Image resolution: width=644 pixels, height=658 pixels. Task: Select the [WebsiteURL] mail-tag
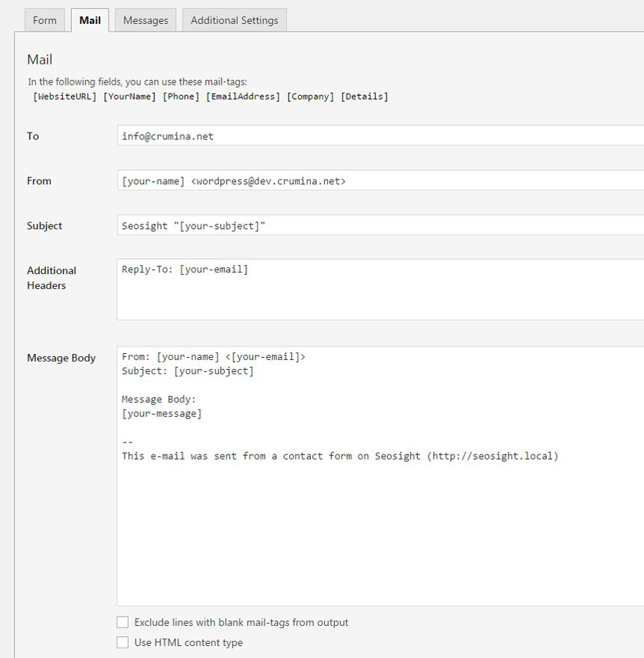point(65,97)
